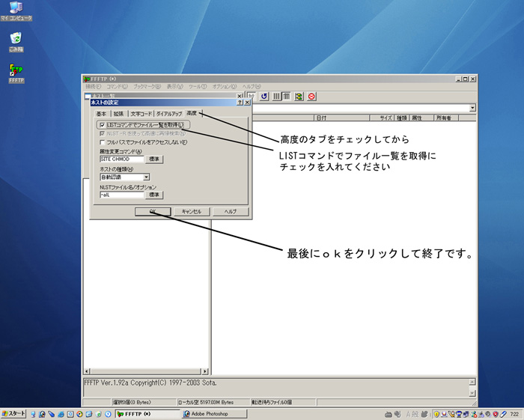524x420 pixels.
Task: Click the IME input mode 'A' indicator
Action: click(x=408, y=414)
